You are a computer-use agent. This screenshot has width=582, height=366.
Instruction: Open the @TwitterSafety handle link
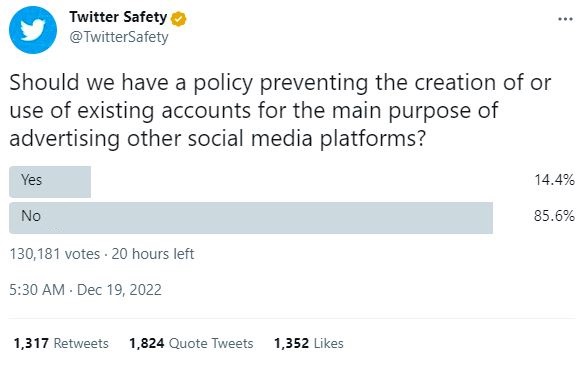119,37
